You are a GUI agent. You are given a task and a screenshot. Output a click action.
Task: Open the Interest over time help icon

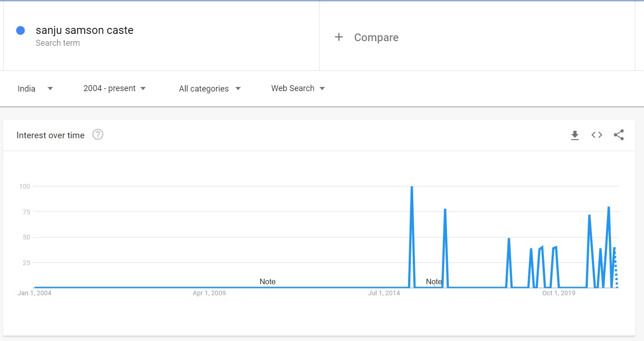[x=98, y=135]
